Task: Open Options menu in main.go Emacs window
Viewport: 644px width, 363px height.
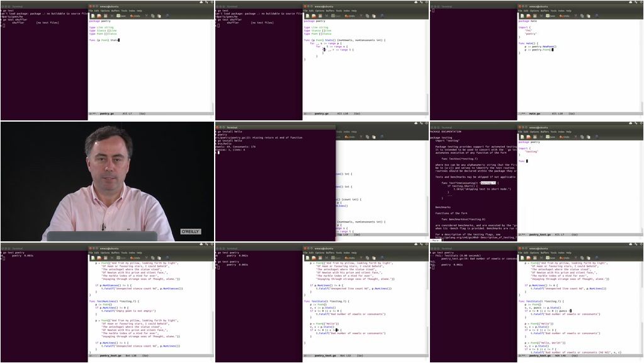Action: [x=534, y=11]
